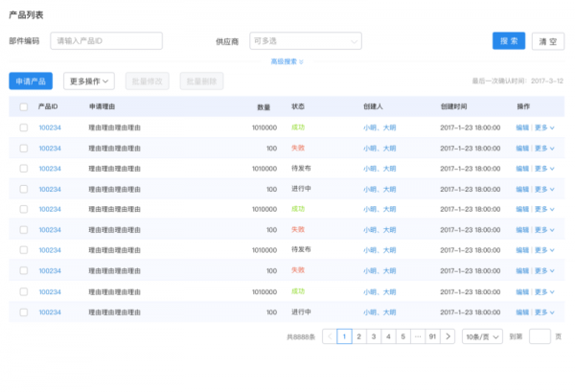
Task: Click the previous page arrow in pagination
Action: (329, 336)
